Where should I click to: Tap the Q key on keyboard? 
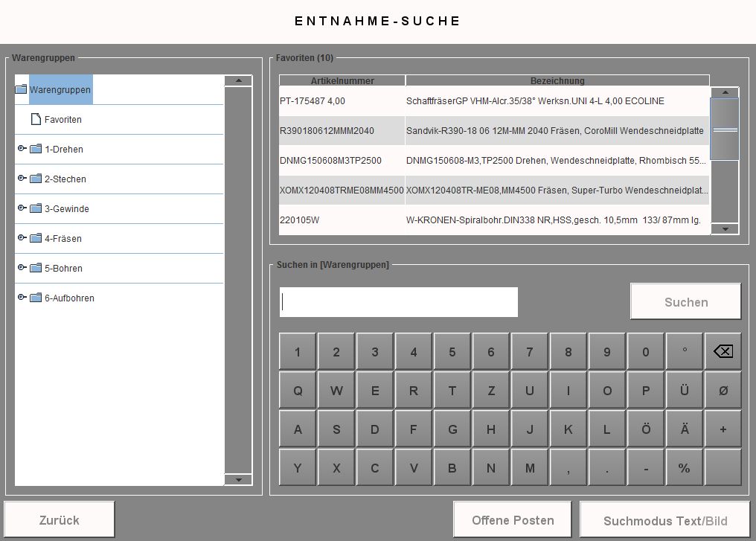[298, 390]
